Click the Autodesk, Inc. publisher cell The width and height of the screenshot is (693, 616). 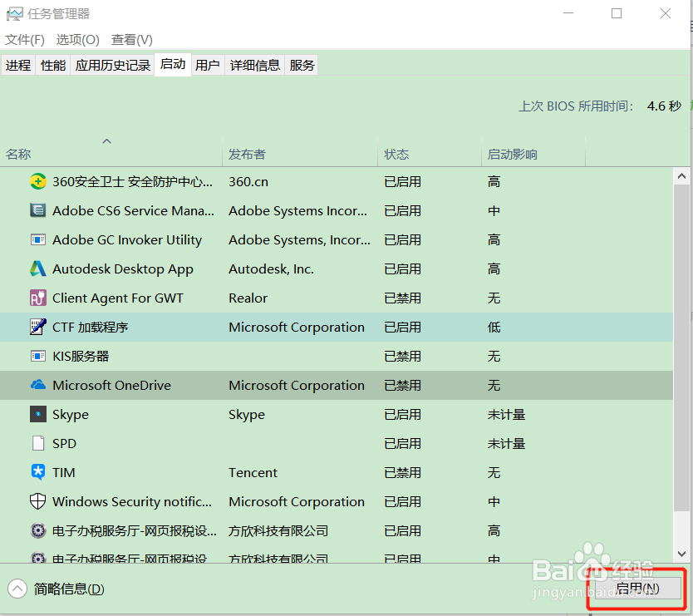coord(271,269)
